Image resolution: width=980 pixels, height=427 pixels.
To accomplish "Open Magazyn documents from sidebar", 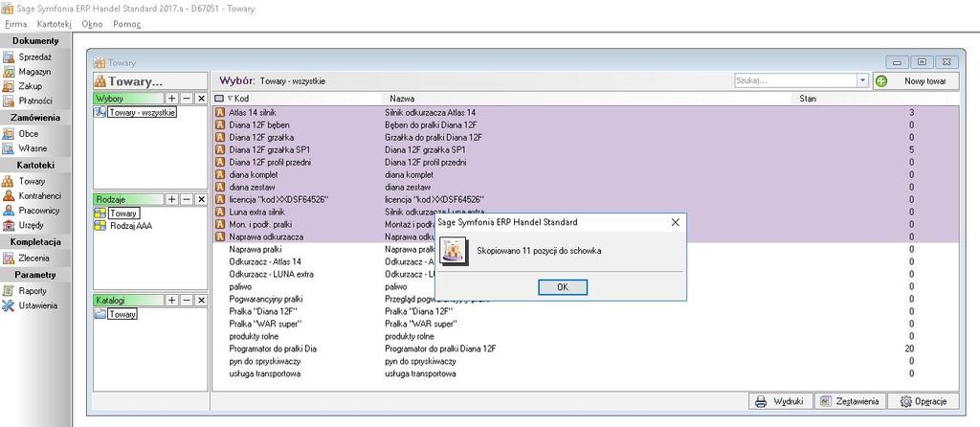I will tap(28, 71).
